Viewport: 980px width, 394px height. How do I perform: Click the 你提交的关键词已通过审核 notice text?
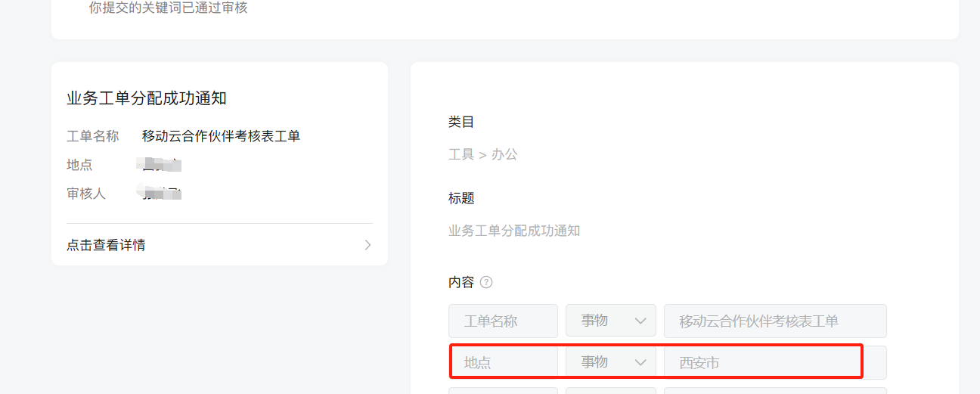tap(168, 8)
